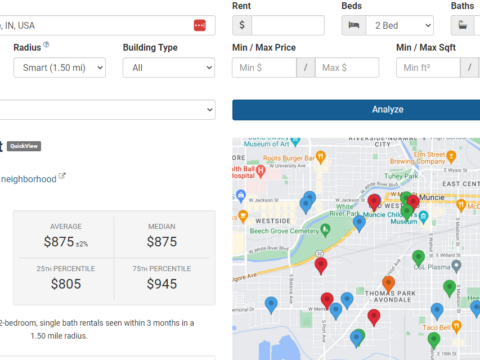Screen dimensions: 480x360
Task: Click the orange map pin near Thomas Park
Action: pos(388,284)
